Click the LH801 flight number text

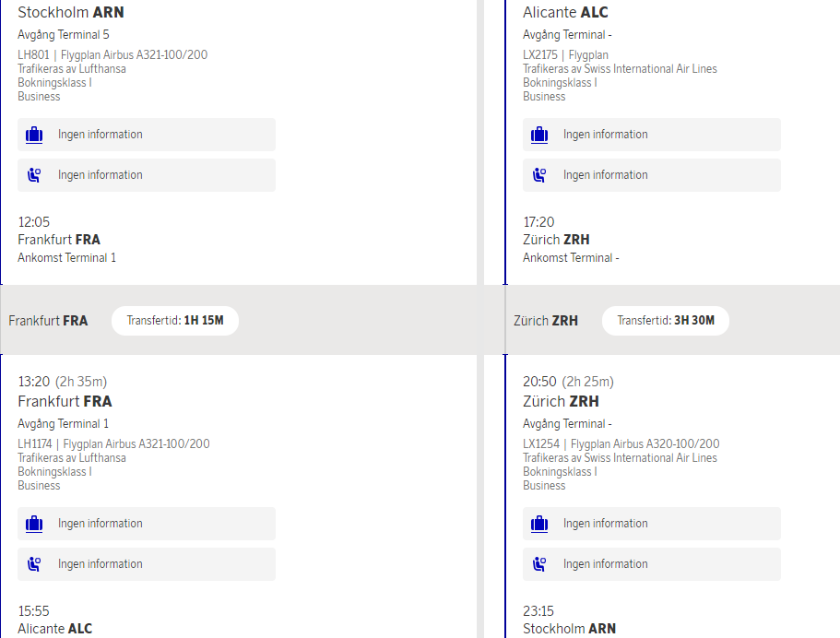click(x=34, y=55)
